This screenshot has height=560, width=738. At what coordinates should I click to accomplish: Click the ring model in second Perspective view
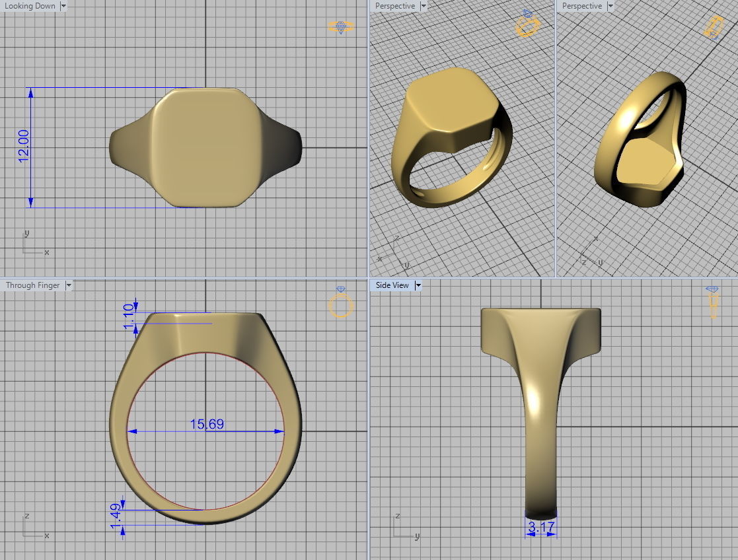tap(640, 139)
